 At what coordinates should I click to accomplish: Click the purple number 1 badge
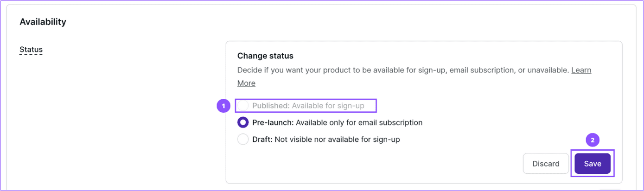pyautogui.click(x=223, y=106)
